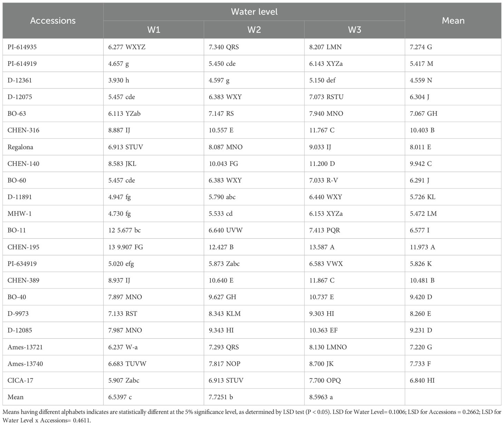
Task: Select the D-12361 W1 value 3.930 h
Action: point(119,80)
